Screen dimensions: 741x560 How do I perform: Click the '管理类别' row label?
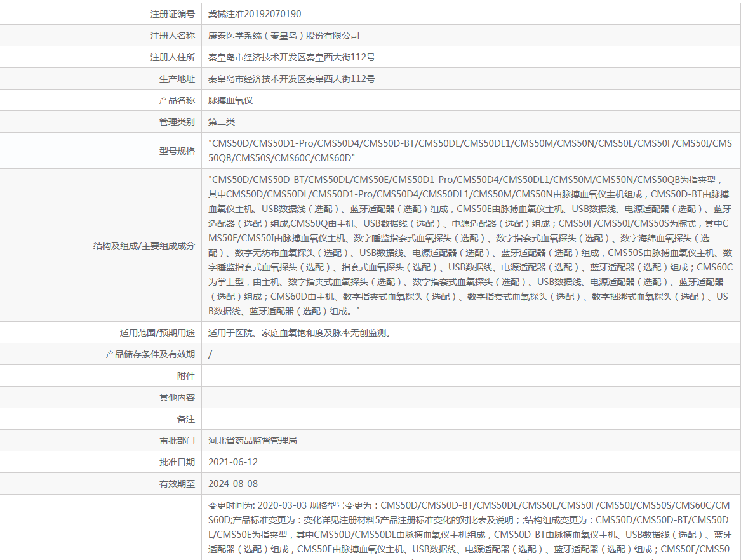[177, 122]
